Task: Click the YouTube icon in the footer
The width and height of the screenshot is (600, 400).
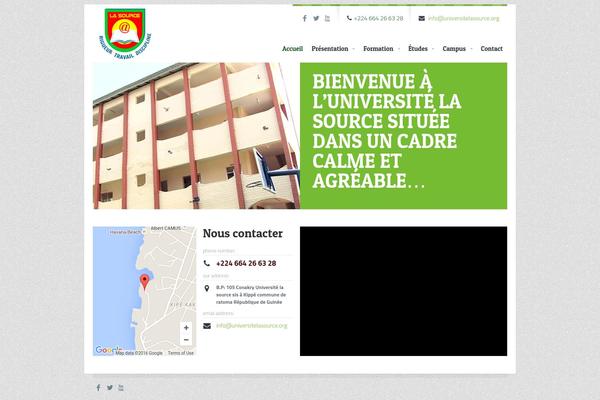Action: point(121,387)
